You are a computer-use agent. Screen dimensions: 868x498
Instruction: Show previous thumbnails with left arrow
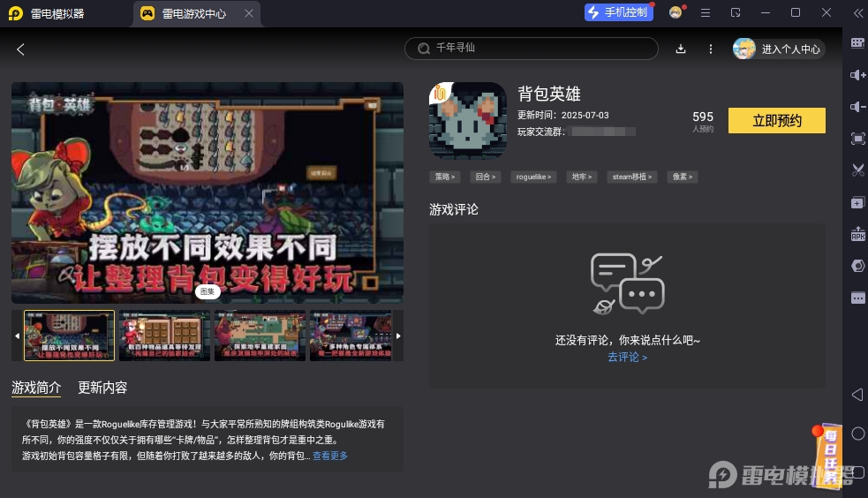tap(17, 336)
